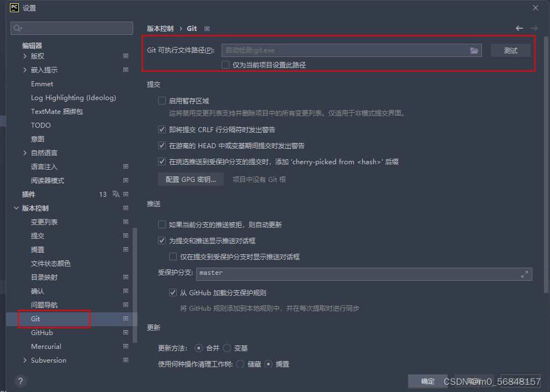Viewport: 550px width, 392px height.
Task: Click the forward arrow navigation icon
Action: [533, 28]
